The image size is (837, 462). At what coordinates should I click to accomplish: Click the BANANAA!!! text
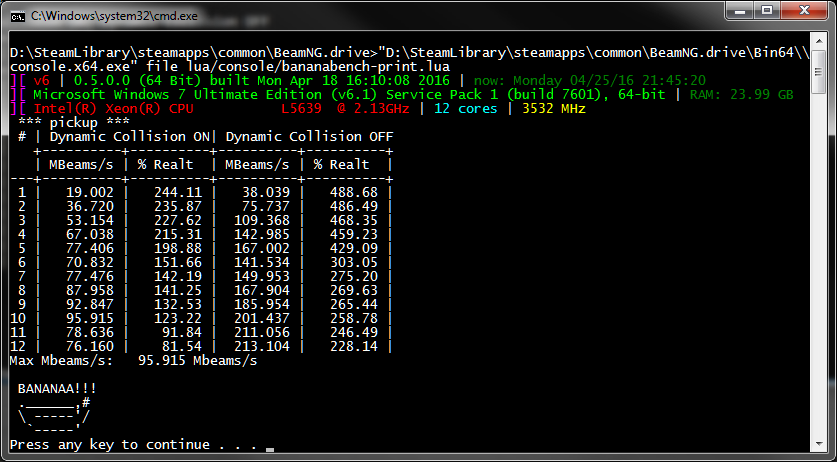(x=57, y=388)
